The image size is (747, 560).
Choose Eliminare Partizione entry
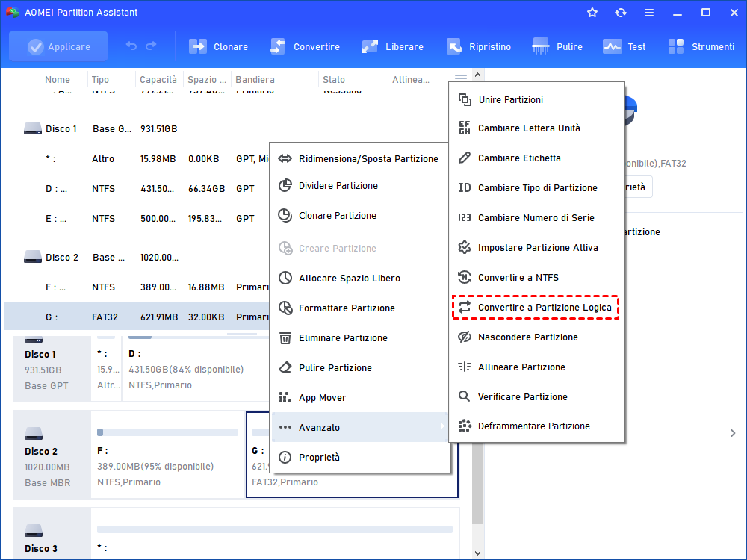tap(360, 338)
